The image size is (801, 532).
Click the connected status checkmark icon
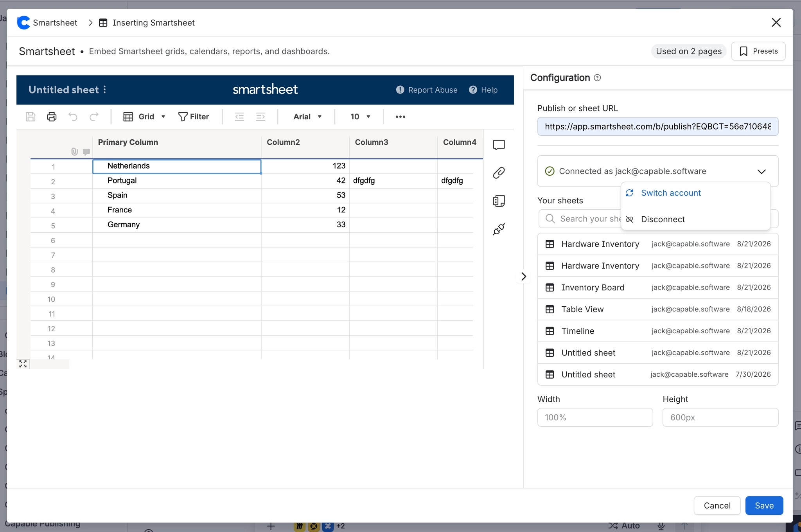(x=550, y=171)
